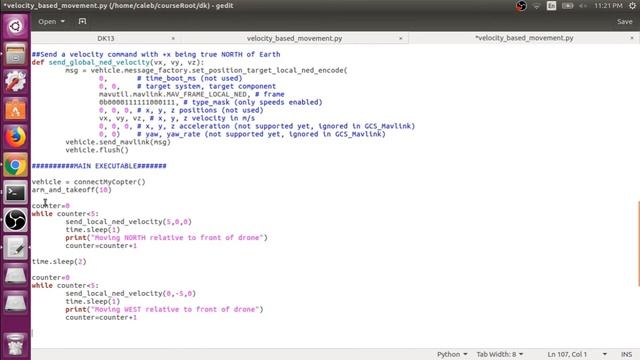Close the middle velocity_based_movement.py tab
640x360 pixels.
click(x=400, y=38)
